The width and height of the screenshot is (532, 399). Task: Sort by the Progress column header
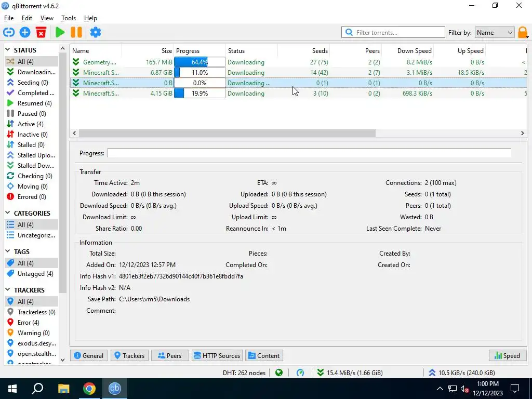pos(199,50)
